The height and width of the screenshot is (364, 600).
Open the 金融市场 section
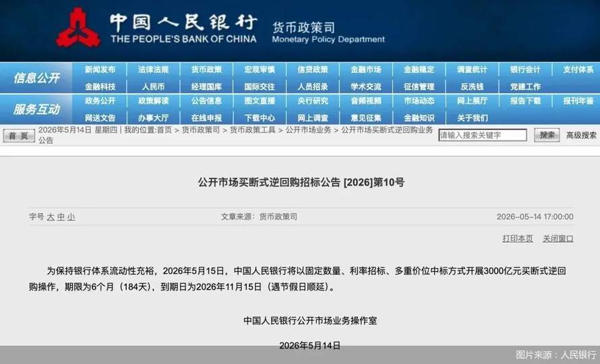pyautogui.click(x=366, y=69)
